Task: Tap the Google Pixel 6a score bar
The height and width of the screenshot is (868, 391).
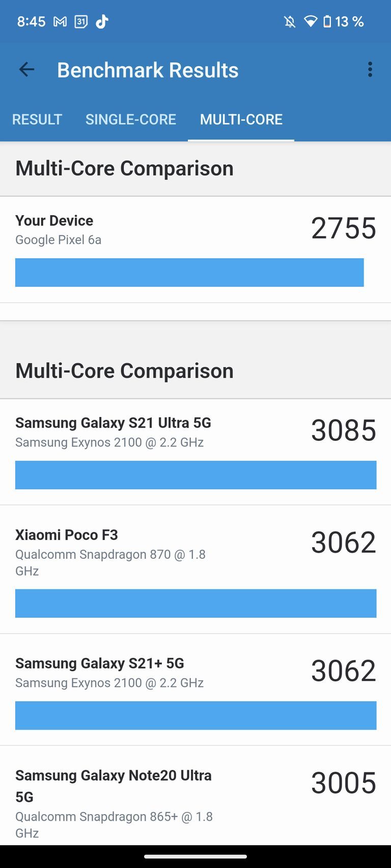Action: (189, 273)
